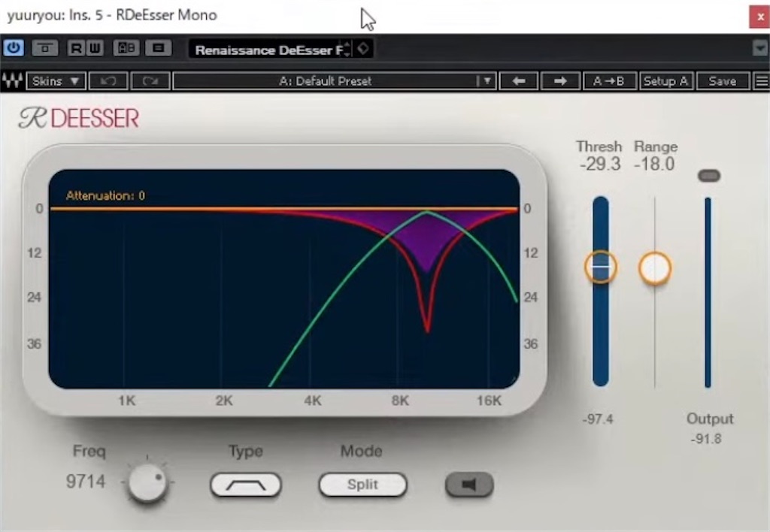Click the Waves logo icon
The width and height of the screenshot is (770, 532).
(12, 81)
